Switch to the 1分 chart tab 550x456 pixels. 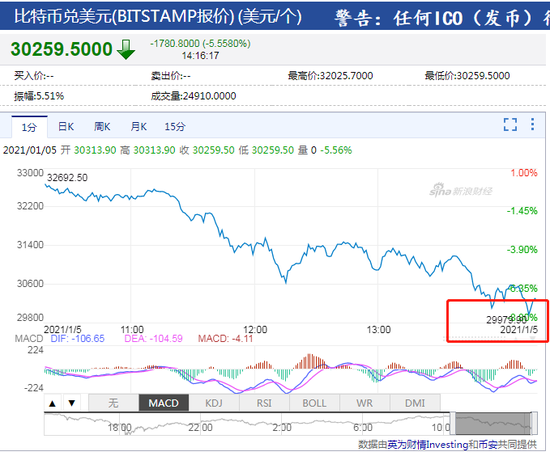pos(29,127)
